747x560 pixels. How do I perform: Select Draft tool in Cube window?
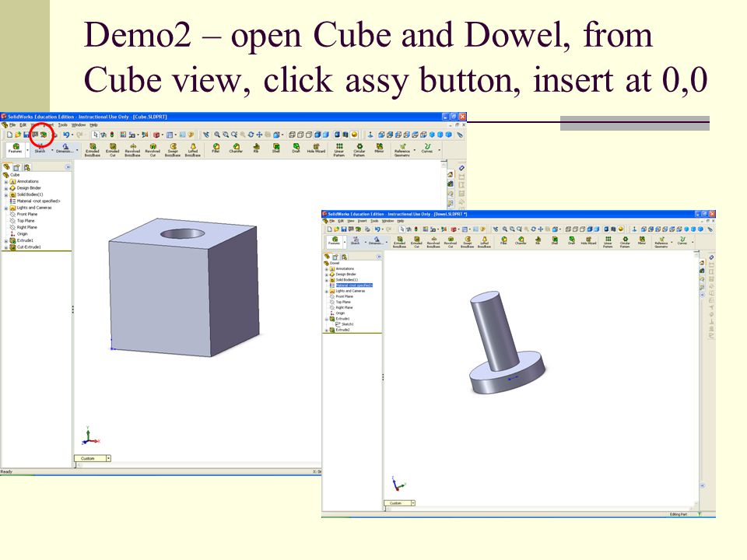(x=296, y=148)
